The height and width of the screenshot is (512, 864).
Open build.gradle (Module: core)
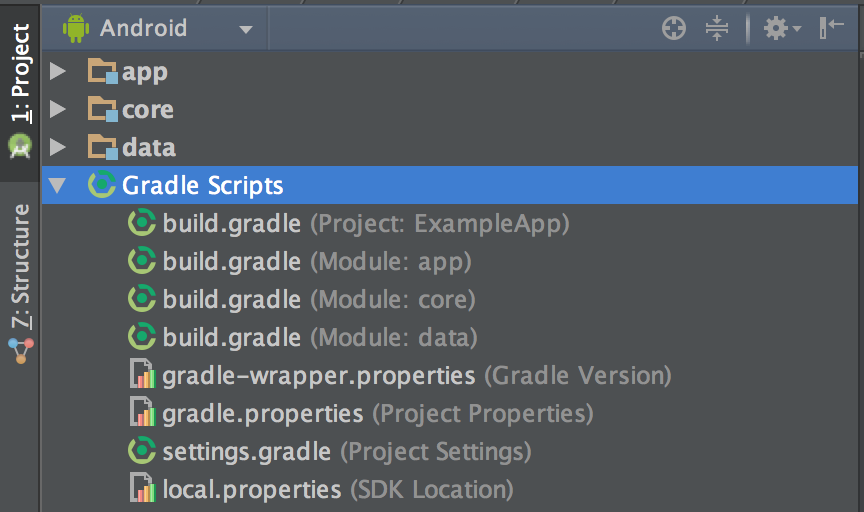coord(318,300)
